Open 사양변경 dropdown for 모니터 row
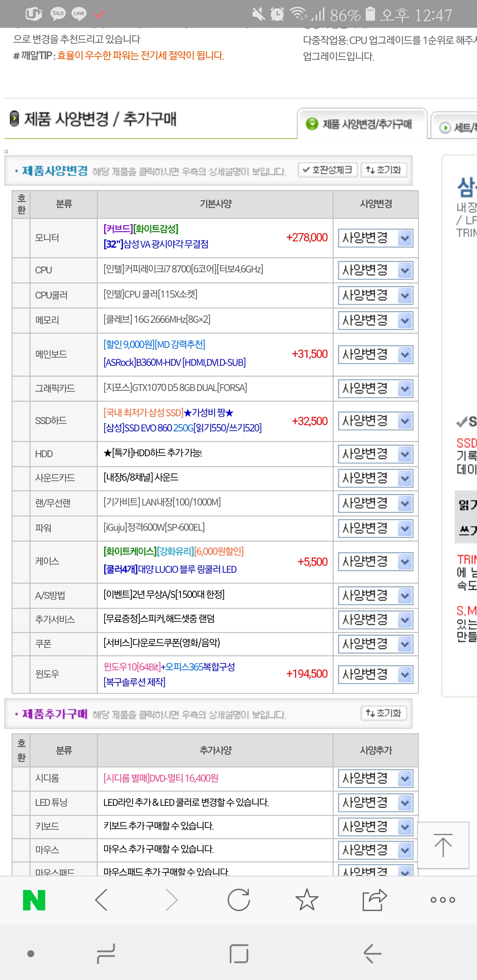Screen dimensions: 477x980 coord(376,238)
